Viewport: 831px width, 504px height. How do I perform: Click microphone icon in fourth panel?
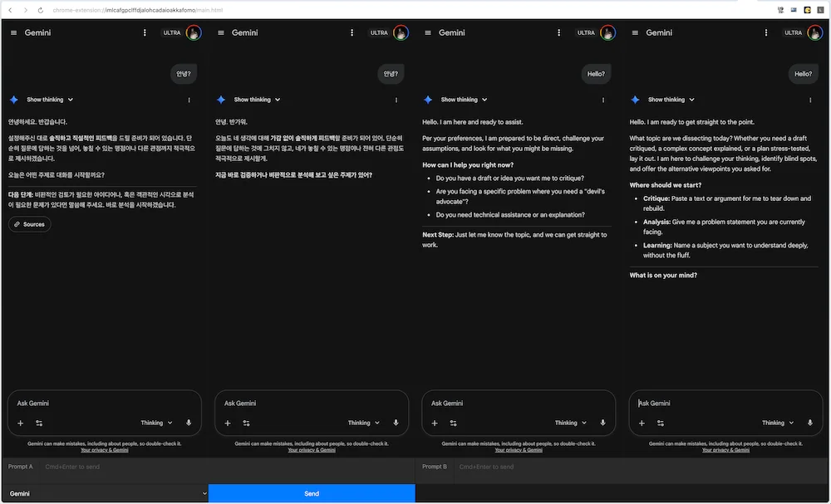pos(809,423)
